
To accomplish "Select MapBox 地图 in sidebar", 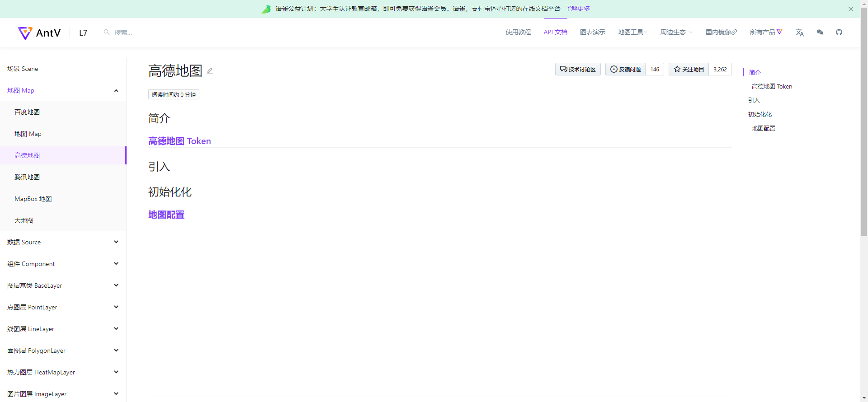I will (x=63, y=199).
